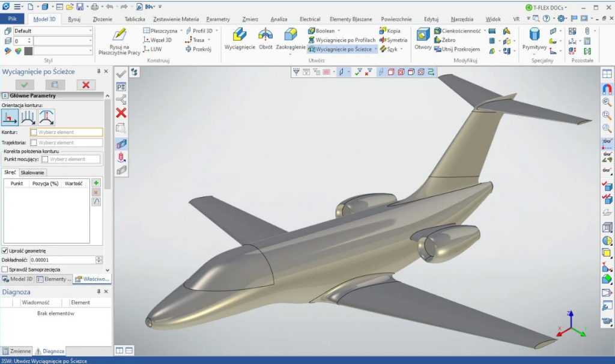Viewport: 615px width, 364px height.
Task: Toggle the Uprość geometrię checkbox
Action: point(5,250)
